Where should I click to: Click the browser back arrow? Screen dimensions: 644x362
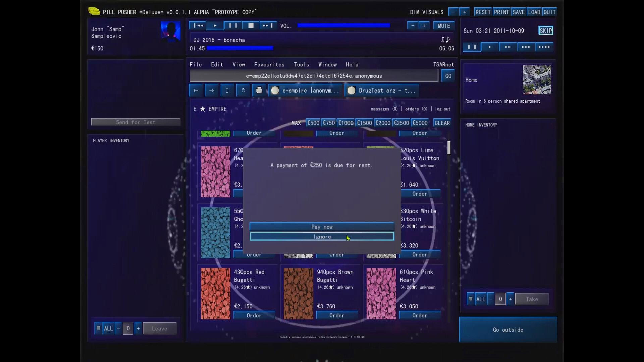coord(196,90)
